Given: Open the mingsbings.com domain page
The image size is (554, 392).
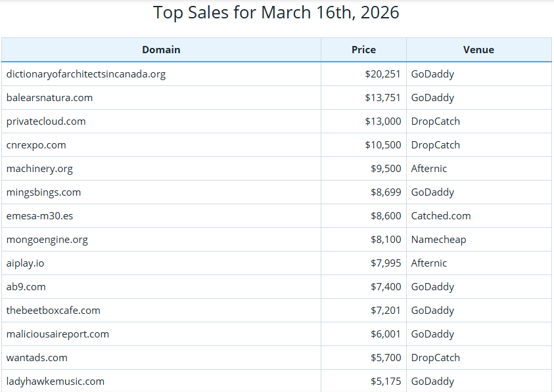Looking at the screenshot, I should (42, 192).
